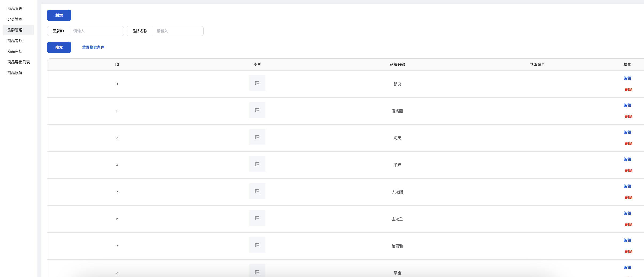Viewport: 644px width, 277px height.
Task: Click image placeholder icon for brand 香满园
Action: tap(257, 110)
